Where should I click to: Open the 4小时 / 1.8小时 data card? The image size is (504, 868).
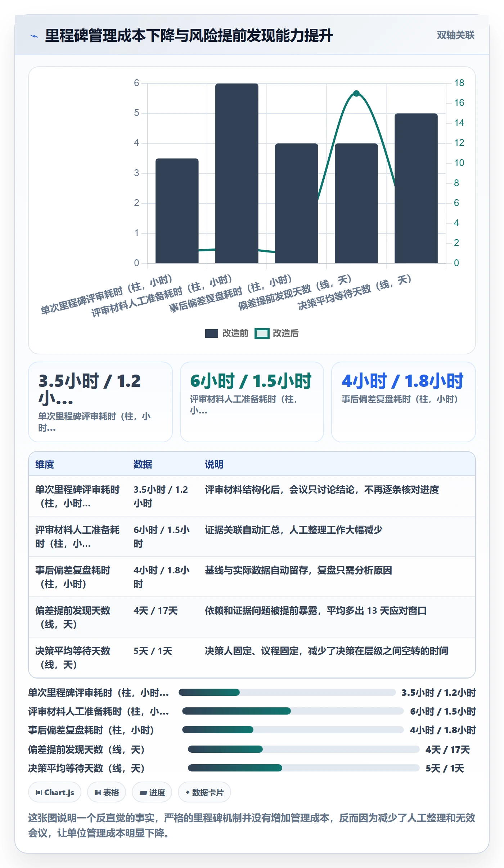[x=404, y=402]
